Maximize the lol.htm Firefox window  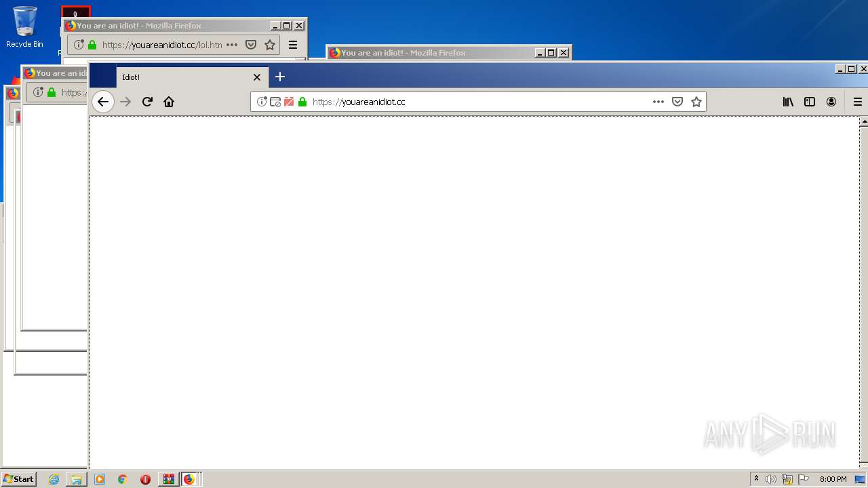287,26
